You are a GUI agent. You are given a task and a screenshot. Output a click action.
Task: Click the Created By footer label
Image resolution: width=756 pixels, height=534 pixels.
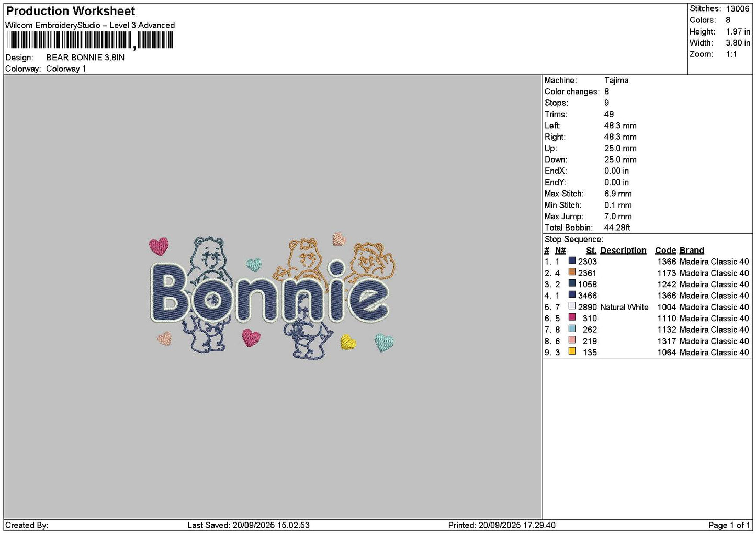(27, 525)
